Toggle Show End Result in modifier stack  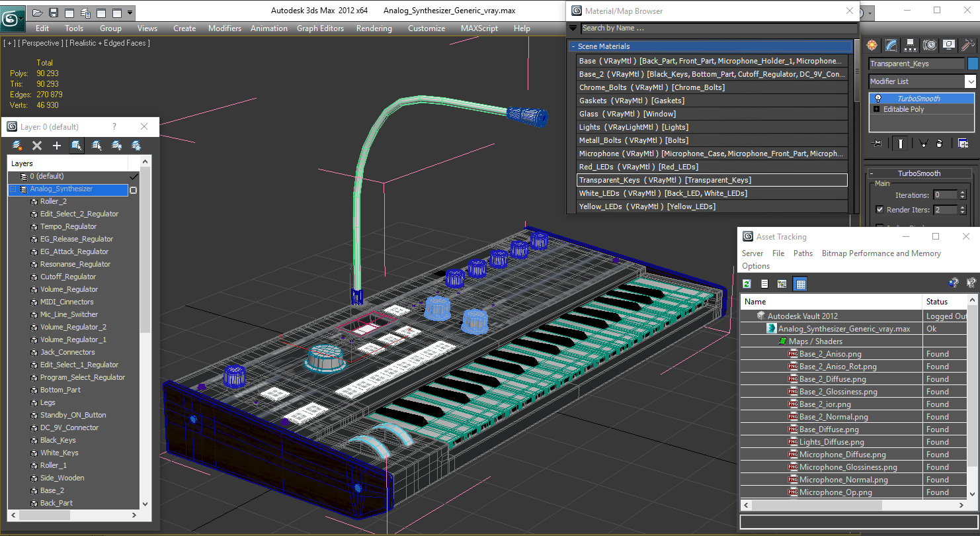coord(900,143)
